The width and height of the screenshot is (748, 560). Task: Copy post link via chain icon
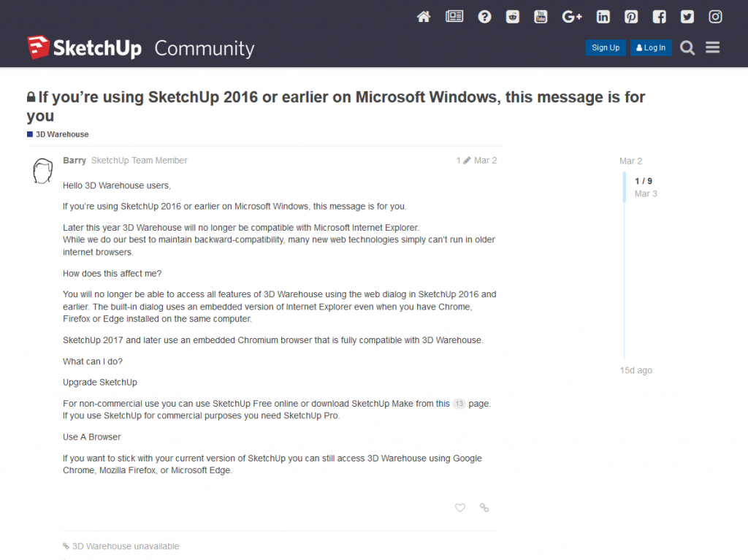click(484, 507)
